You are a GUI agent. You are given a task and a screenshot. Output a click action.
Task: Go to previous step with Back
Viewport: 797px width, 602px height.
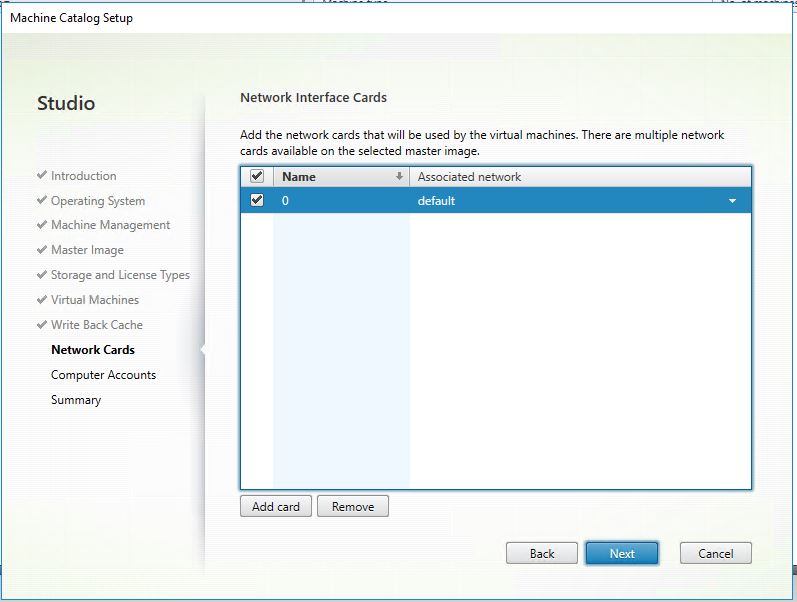pos(542,553)
